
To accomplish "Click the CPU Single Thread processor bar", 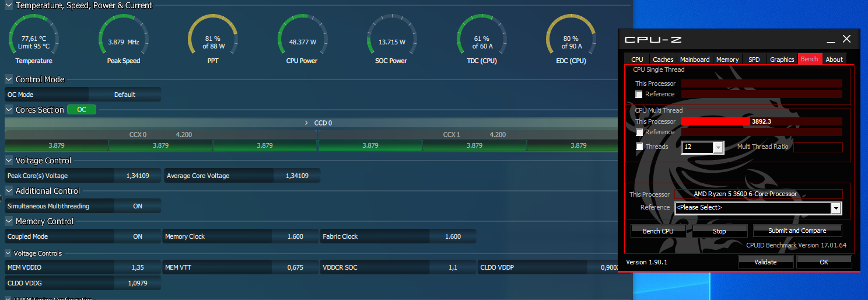I will click(x=762, y=83).
